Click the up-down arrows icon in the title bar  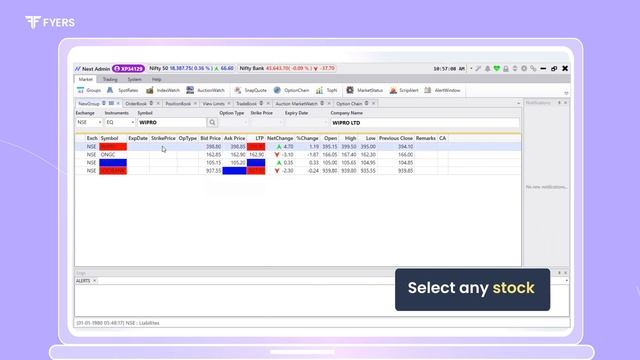[x=515, y=69]
